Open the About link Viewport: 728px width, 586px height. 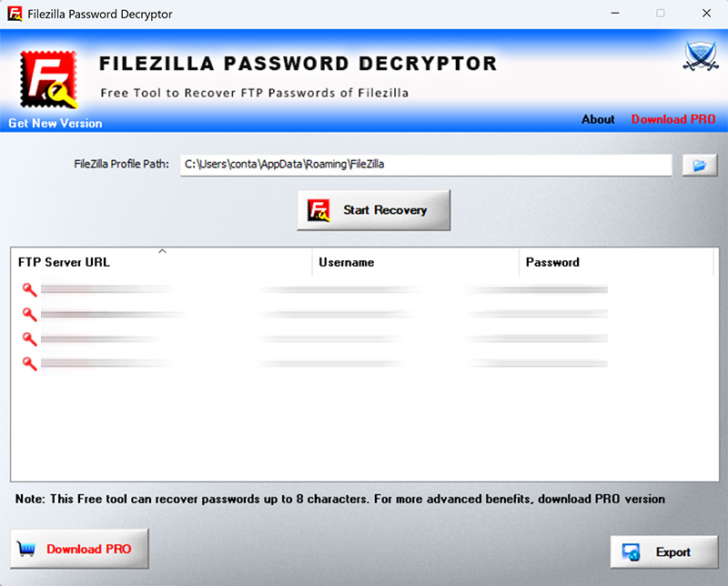click(x=598, y=119)
